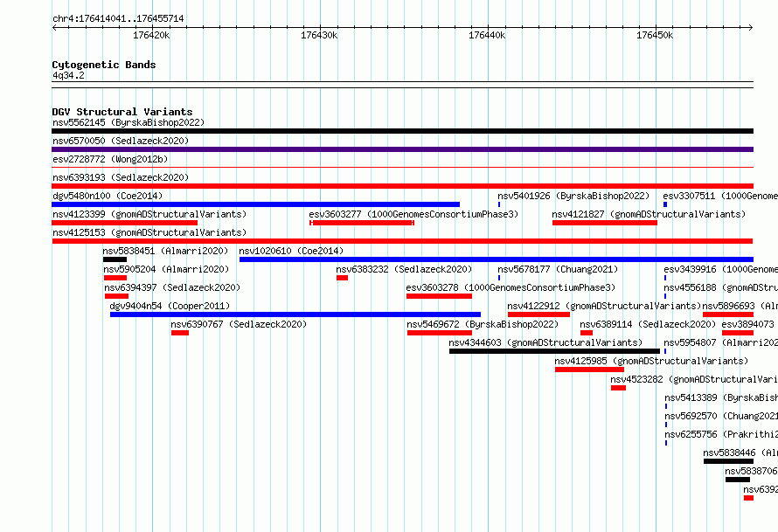Select the red nsv5469672 variant bar
778x532 pixels.
click(440, 333)
